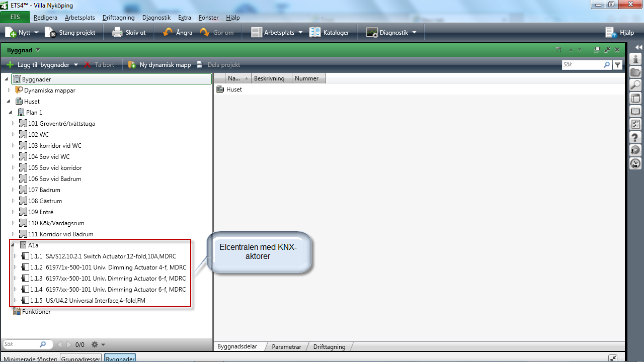Open the dropdown arrow next to Nytt
The image size is (644, 362).
(36, 33)
